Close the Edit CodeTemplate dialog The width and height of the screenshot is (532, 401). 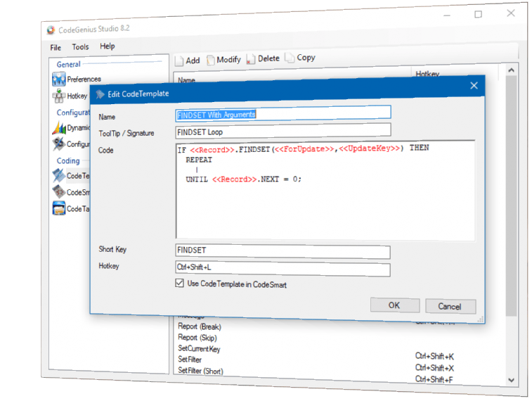coord(474,86)
